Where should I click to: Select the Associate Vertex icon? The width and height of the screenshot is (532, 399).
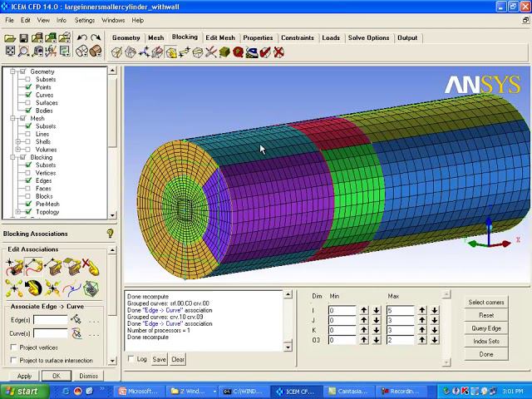tap(14, 267)
